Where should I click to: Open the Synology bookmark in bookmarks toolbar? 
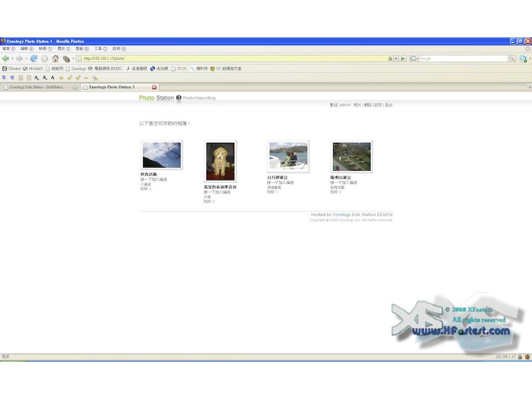(x=76, y=68)
